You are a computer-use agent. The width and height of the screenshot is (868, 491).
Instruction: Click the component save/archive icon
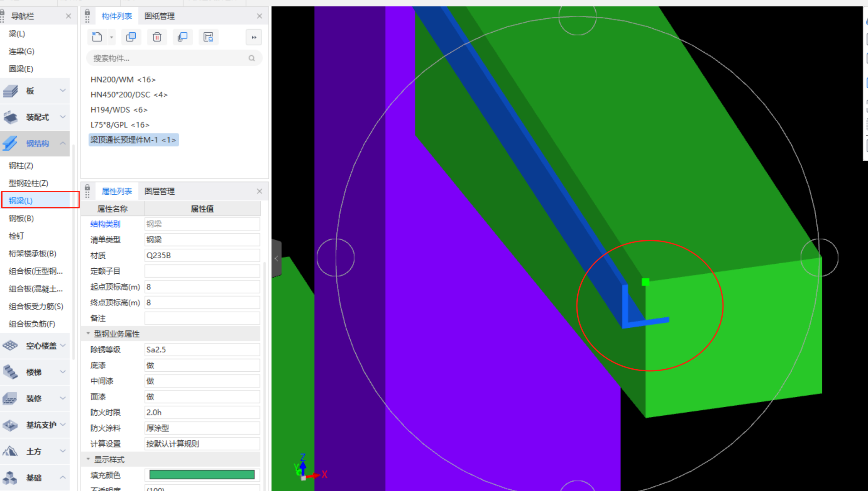pyautogui.click(x=208, y=37)
